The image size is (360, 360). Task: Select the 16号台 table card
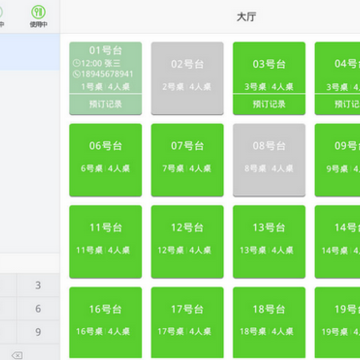[106, 323]
